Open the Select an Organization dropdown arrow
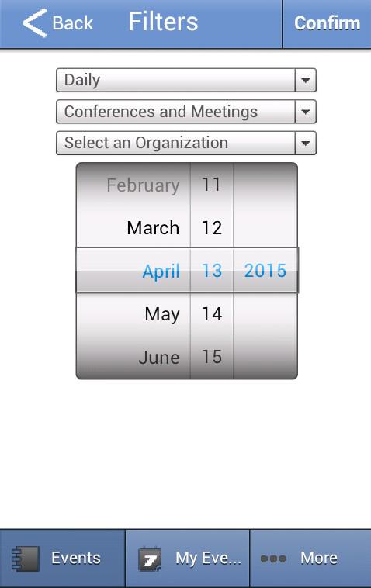Image resolution: width=371 pixels, height=588 pixels. coord(305,143)
